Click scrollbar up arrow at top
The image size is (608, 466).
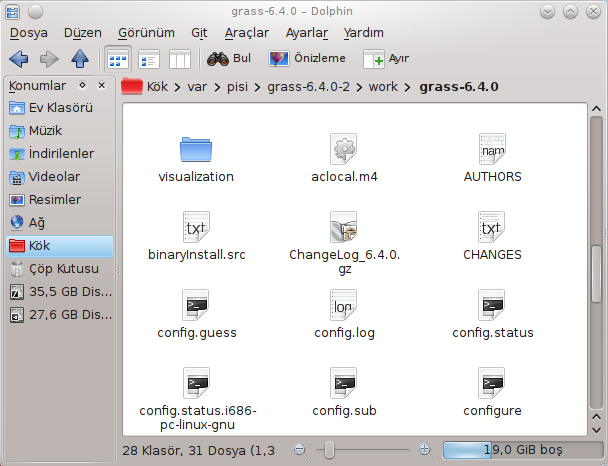tap(596, 109)
